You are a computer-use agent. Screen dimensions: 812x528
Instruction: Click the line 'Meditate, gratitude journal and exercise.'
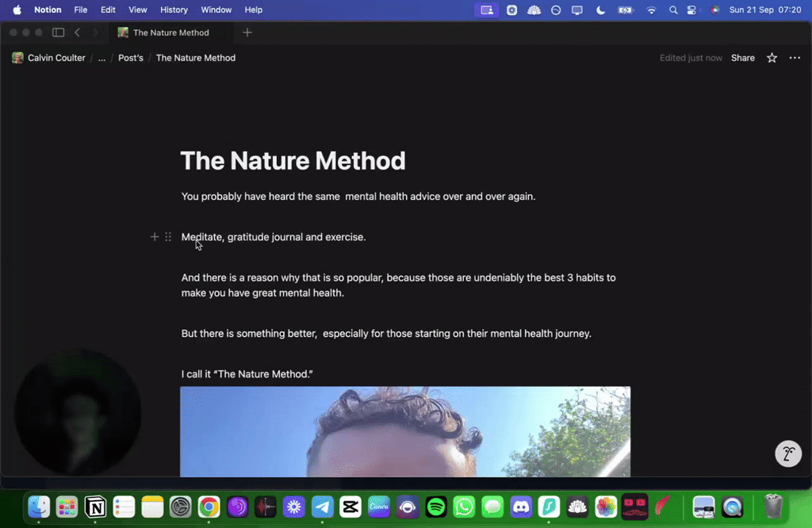pos(274,236)
